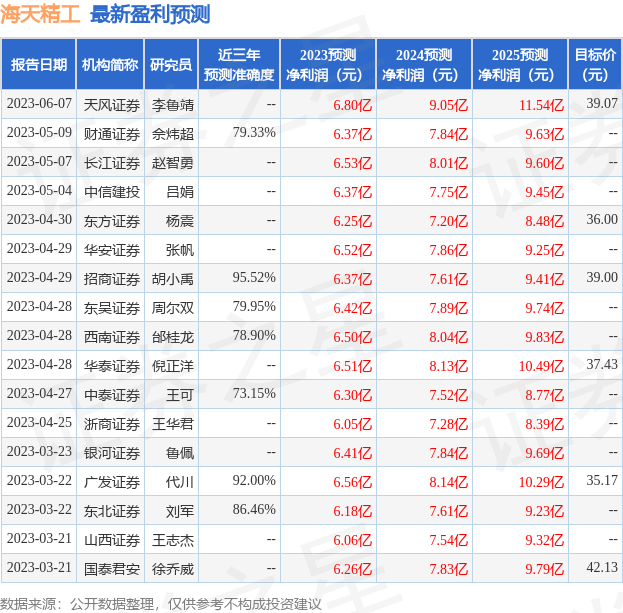Select the 东吴证券 institution cell
This screenshot has height=613, width=623.
click(x=112, y=308)
